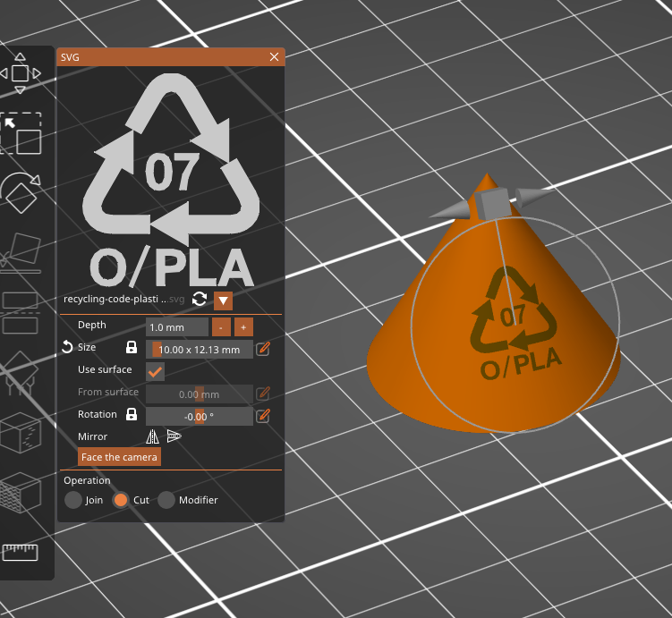Select the Seam painting cube tool
The height and width of the screenshot is (618, 672).
tap(21, 433)
